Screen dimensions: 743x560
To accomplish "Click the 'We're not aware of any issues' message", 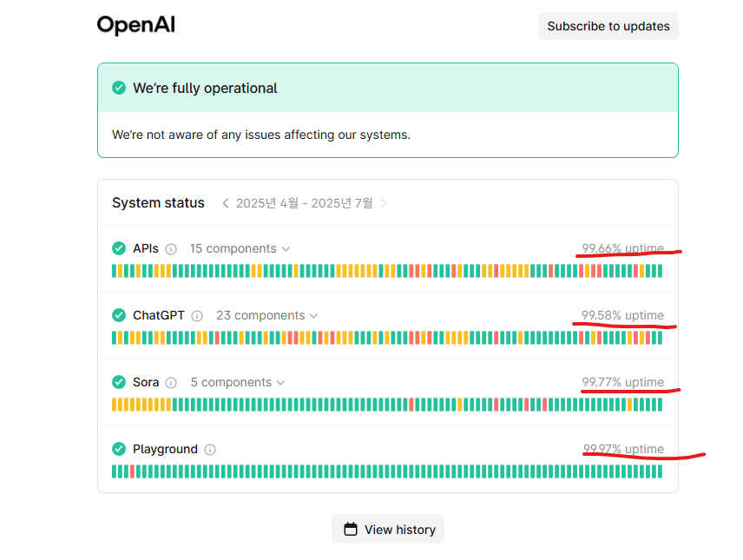I will 261,135.
